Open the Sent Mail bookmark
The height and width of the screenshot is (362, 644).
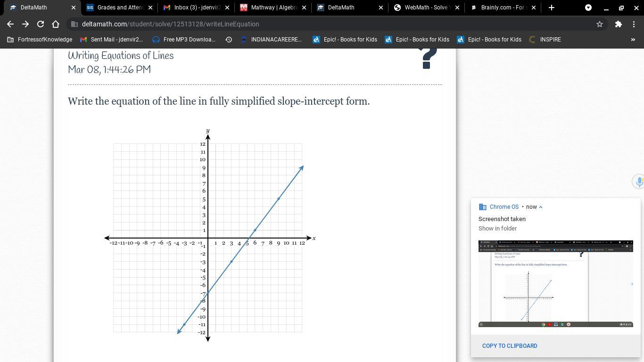tap(111, 40)
